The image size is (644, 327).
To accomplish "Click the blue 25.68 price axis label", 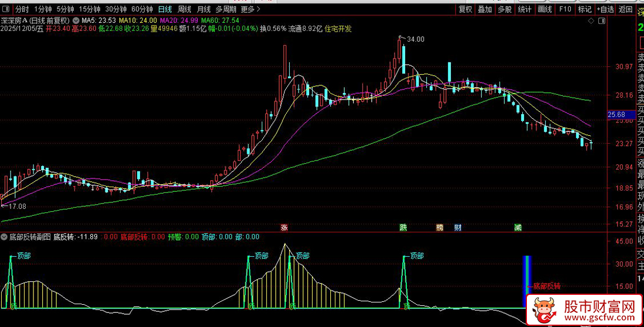I will (617, 115).
